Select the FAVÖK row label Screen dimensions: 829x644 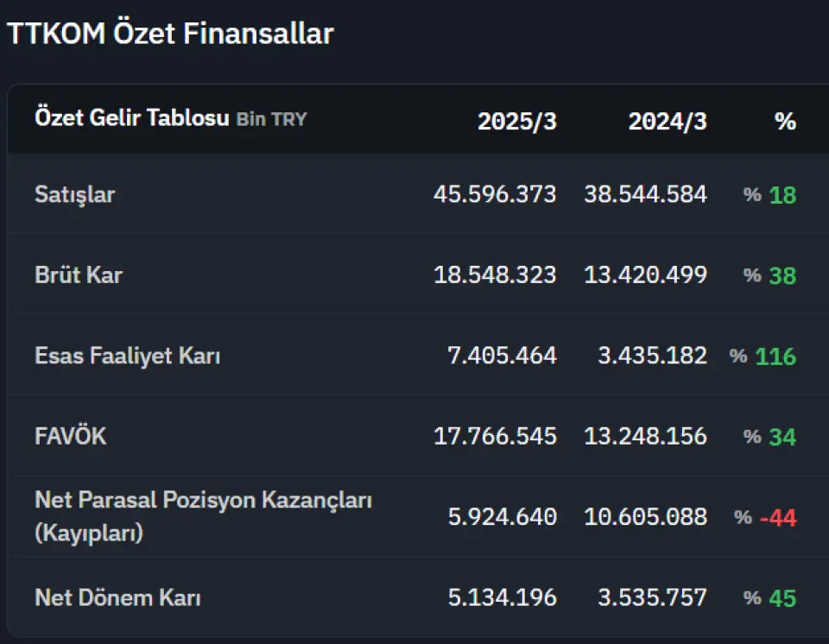click(70, 436)
